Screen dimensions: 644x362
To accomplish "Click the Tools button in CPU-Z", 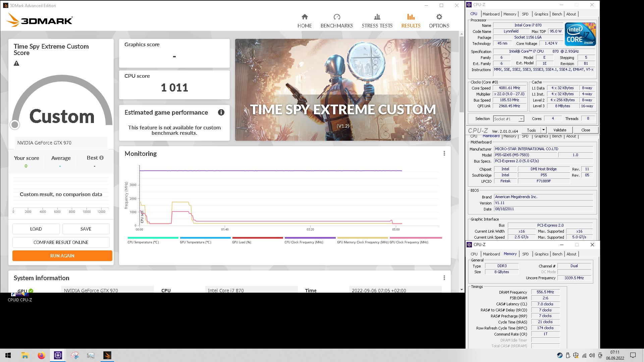I will pos(531,130).
